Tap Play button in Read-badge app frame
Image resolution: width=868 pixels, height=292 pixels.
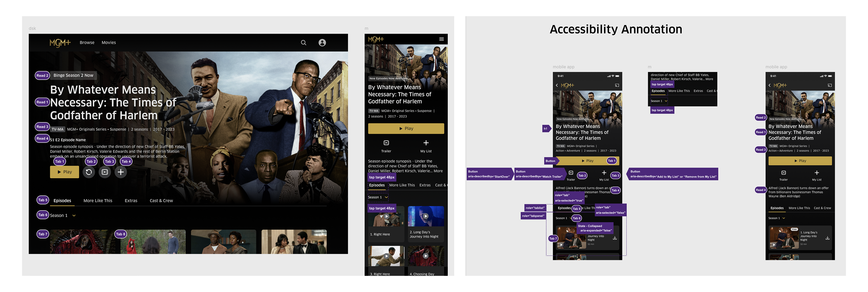click(800, 161)
